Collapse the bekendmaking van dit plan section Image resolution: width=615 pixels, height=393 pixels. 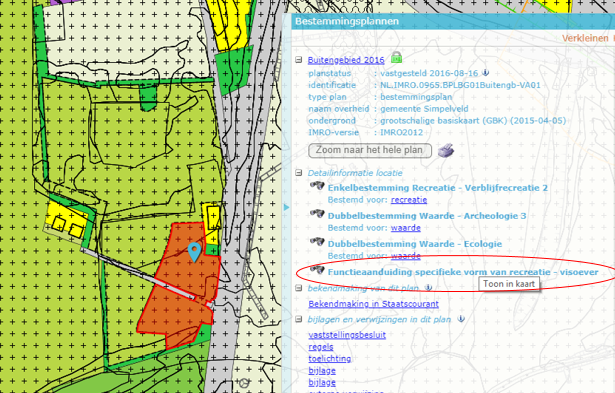[x=299, y=288]
